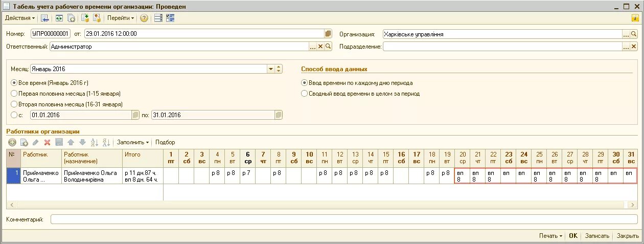Copy the selected worker row
Viewport: 644px width, 244px height.
pyautogui.click(x=24, y=142)
